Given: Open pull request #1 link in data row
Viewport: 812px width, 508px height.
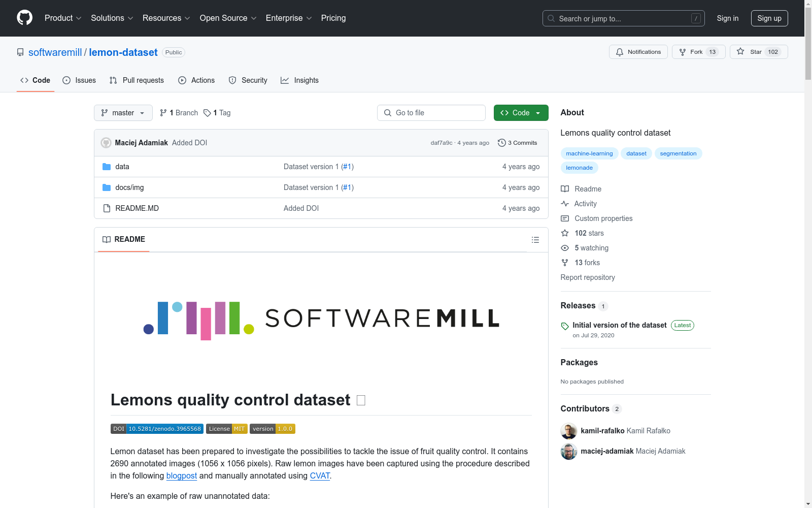Looking at the screenshot, I should (347, 167).
